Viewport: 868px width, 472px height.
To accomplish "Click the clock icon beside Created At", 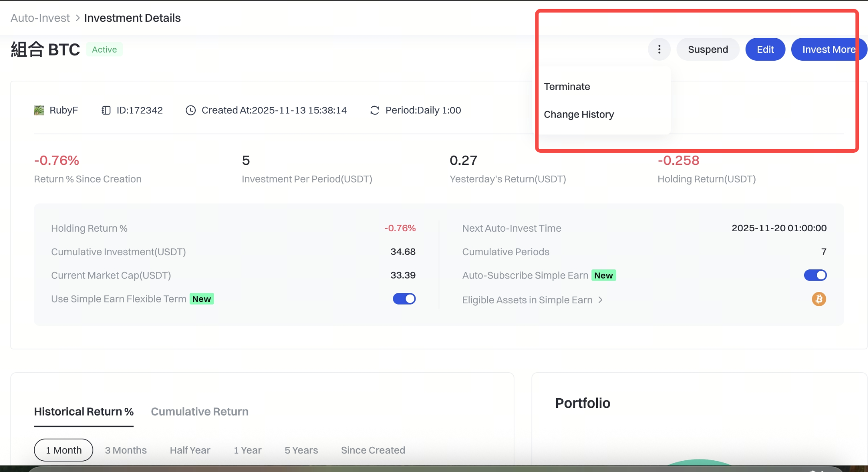I will 191,110.
